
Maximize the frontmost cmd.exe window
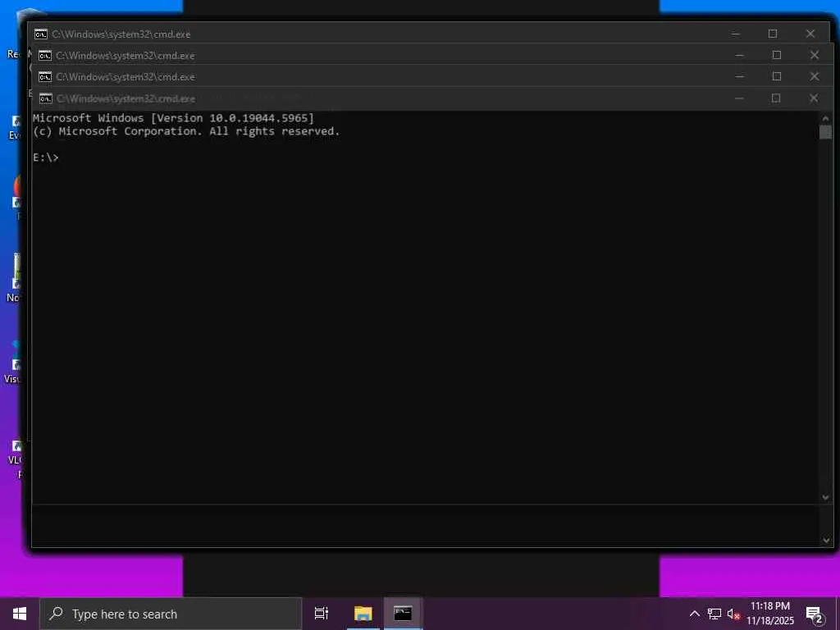click(x=776, y=98)
